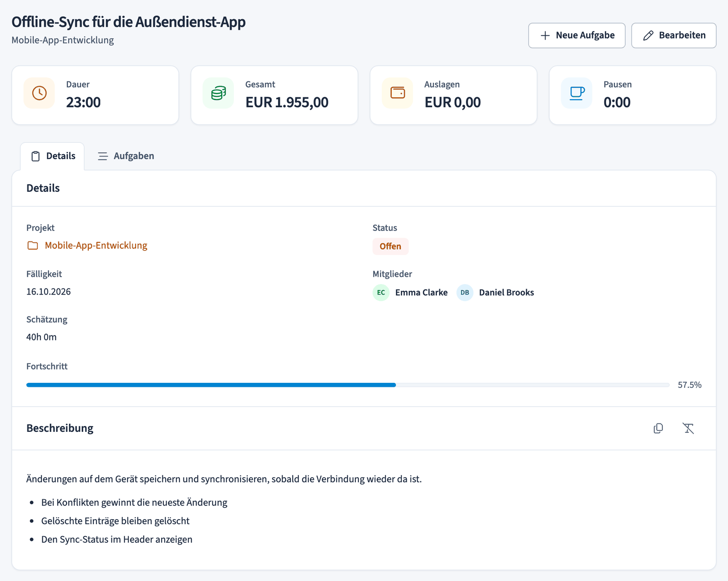The height and width of the screenshot is (581, 728).
Task: Click the Status field label
Action: [385, 228]
